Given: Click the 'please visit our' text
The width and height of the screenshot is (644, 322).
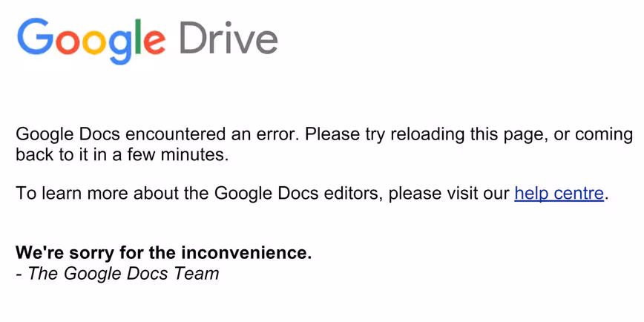Looking at the screenshot, I should (x=449, y=194).
